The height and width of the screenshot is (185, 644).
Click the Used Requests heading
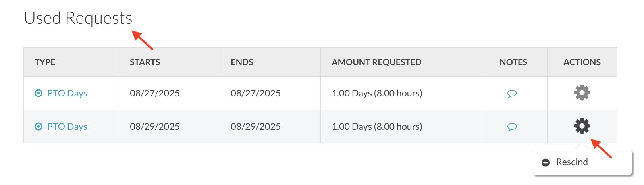pyautogui.click(x=78, y=18)
